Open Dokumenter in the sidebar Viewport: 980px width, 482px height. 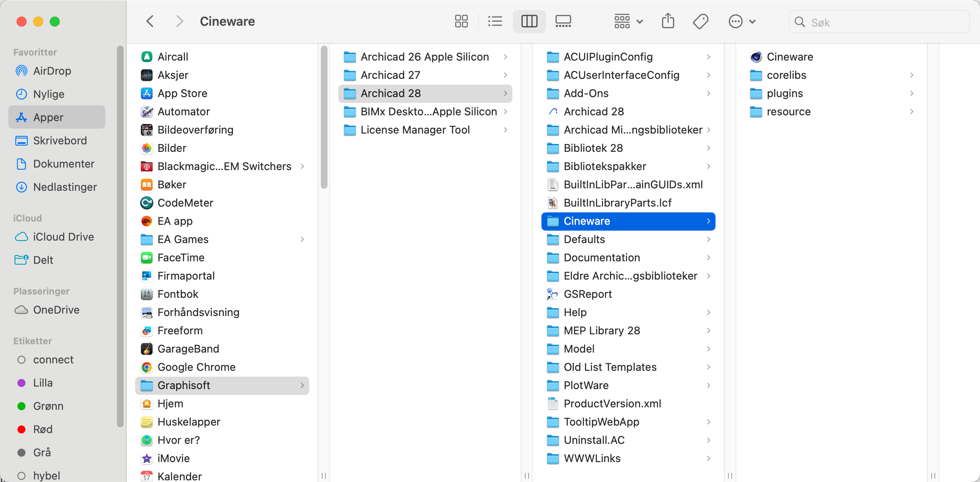coord(57,164)
